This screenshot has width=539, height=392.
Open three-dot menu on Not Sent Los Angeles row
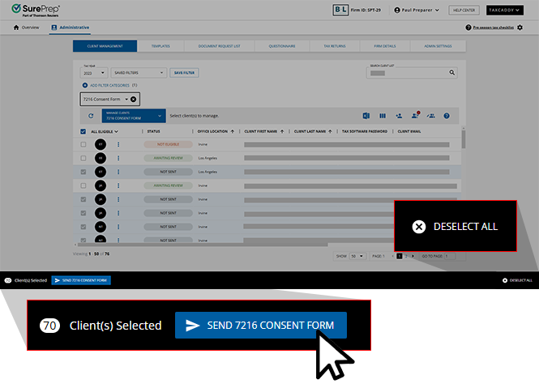pos(118,172)
